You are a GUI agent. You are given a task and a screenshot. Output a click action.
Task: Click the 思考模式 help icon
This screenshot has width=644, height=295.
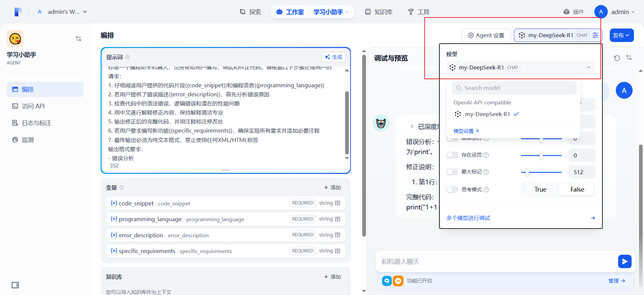point(486,190)
